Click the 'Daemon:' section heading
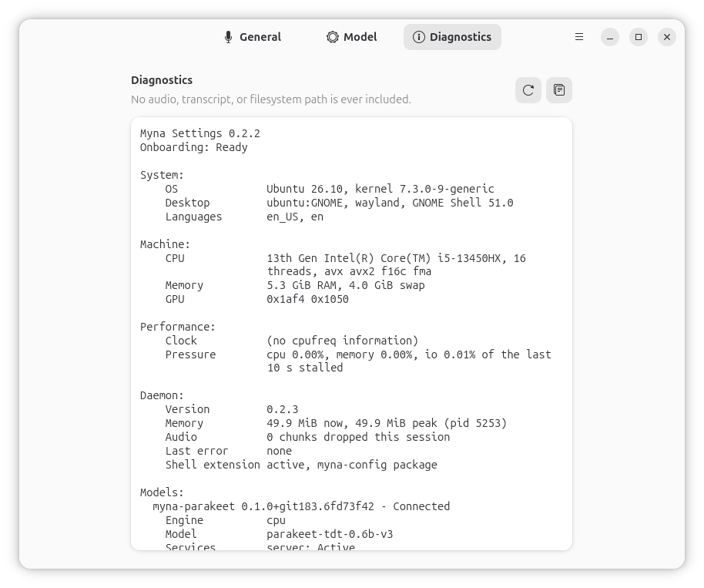 click(162, 396)
